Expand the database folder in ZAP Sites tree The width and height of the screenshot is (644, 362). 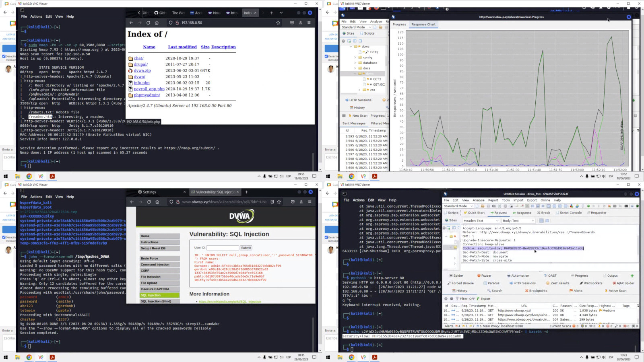355,63
